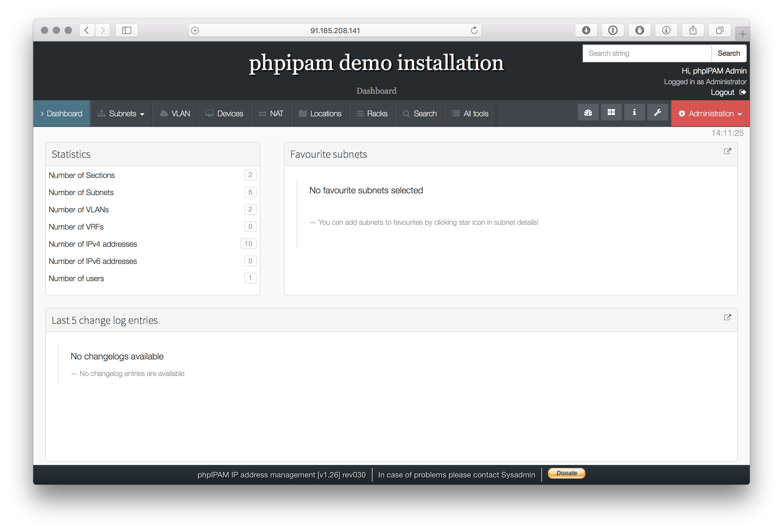783x532 pixels.
Task: Open the info icon in the navbar
Action: [x=634, y=112]
